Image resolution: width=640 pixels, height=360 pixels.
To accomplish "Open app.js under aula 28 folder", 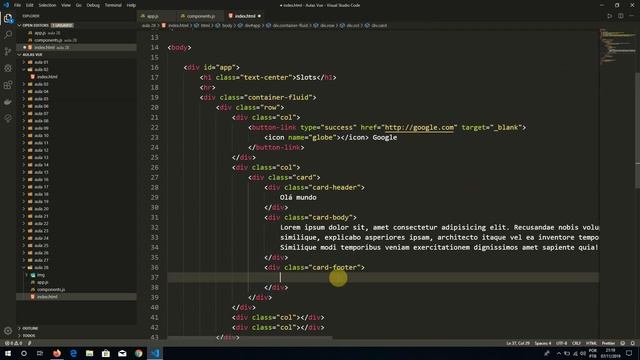I will 42,282.
